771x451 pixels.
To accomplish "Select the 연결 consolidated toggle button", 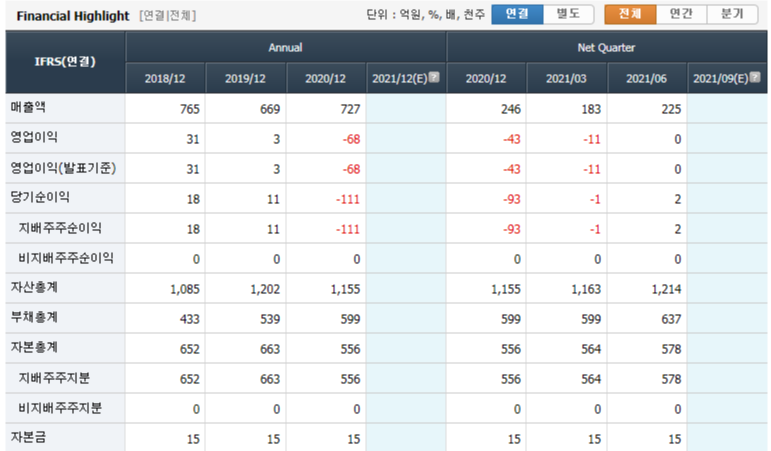I will point(517,14).
